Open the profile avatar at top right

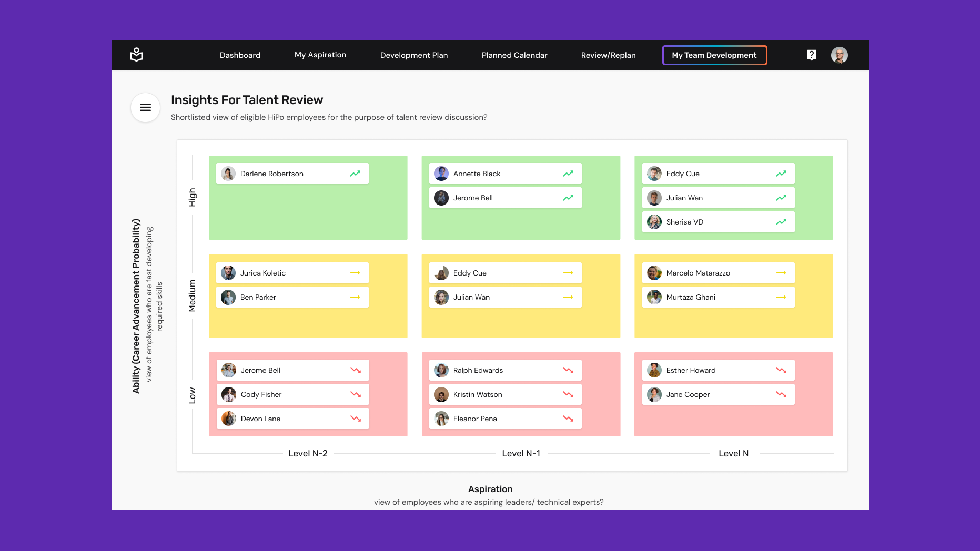[840, 55]
